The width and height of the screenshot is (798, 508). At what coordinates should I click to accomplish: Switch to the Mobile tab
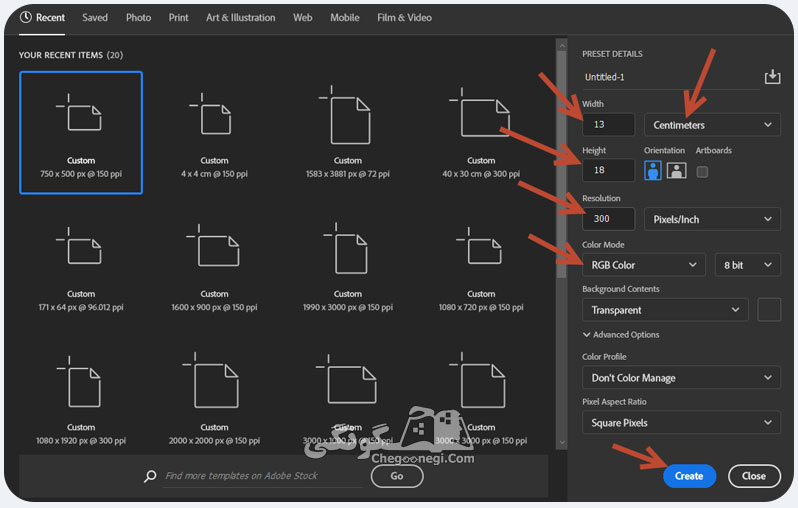345,18
